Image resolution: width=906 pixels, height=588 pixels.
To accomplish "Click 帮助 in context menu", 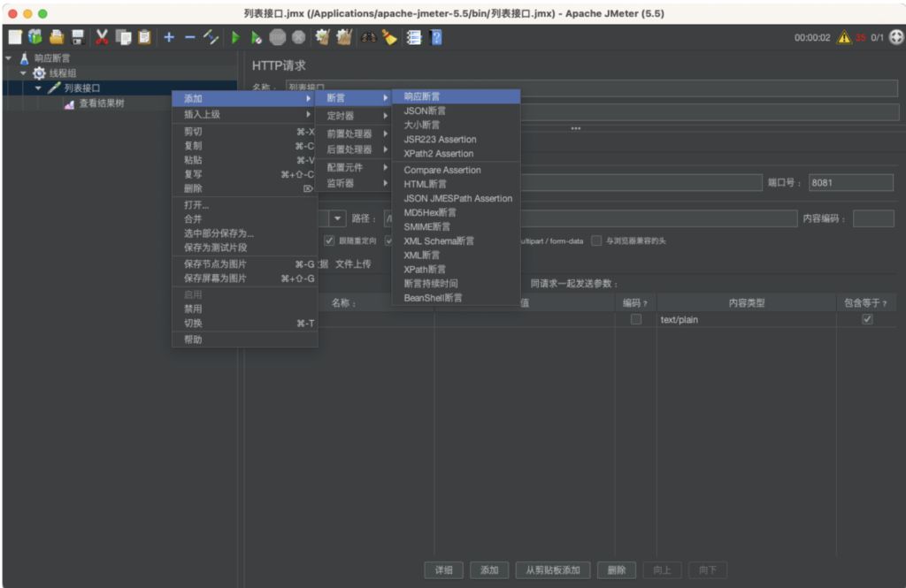I will pos(244,340).
